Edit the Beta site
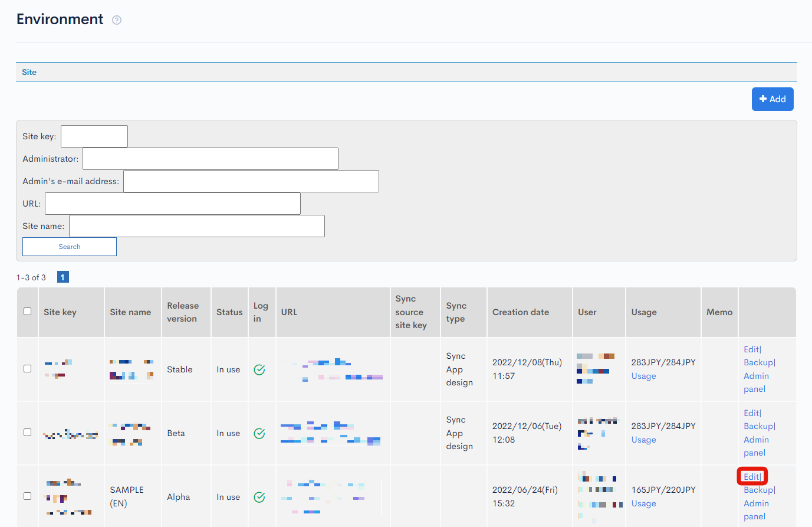Viewport: 812px width, 527px height. [751, 413]
